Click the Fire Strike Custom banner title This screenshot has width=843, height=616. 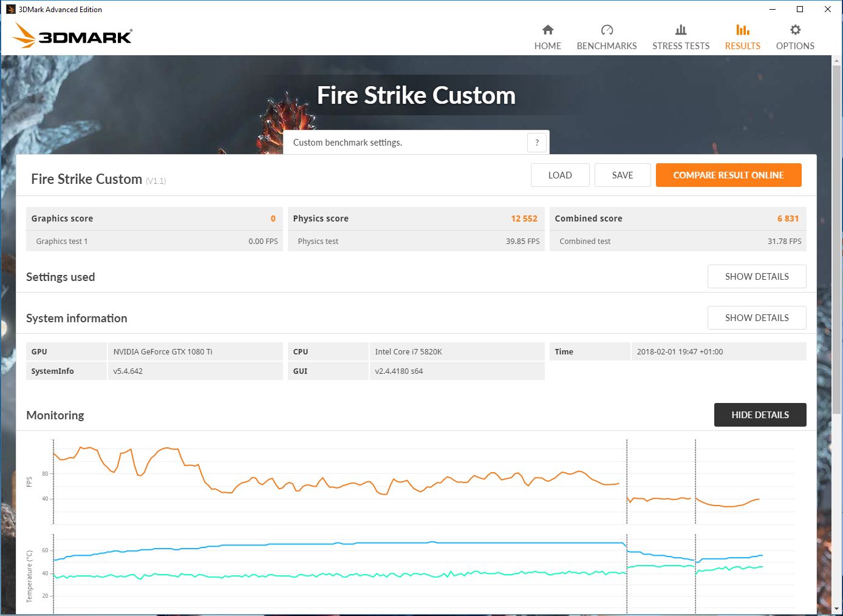click(416, 95)
